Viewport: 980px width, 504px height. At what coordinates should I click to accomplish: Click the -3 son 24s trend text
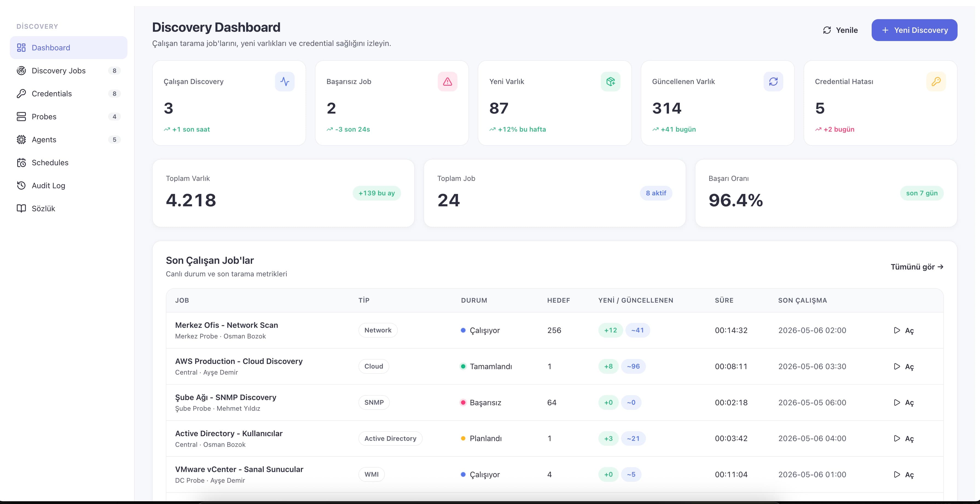[353, 129]
